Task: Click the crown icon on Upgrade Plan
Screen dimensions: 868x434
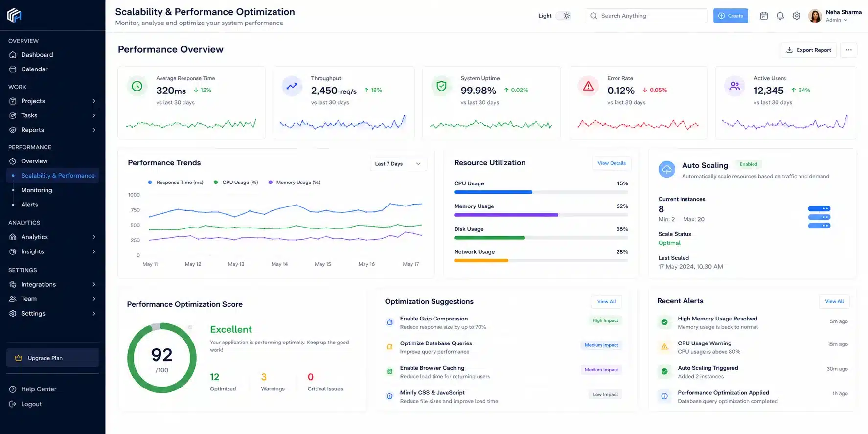Action: pyautogui.click(x=18, y=358)
